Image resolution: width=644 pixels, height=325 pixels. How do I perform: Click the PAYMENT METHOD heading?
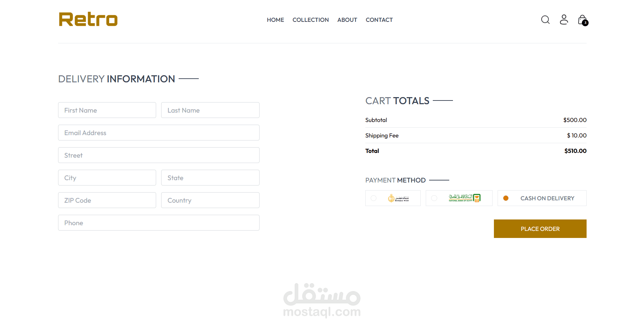tap(396, 180)
